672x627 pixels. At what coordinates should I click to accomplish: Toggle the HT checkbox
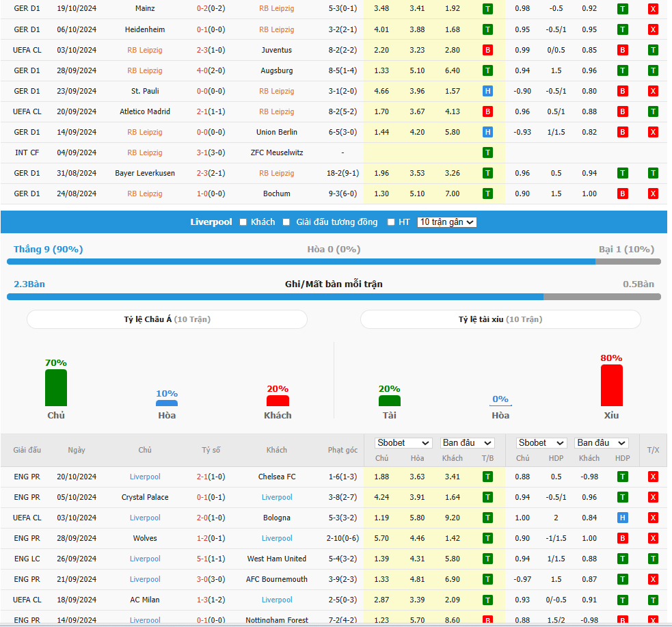tap(391, 222)
